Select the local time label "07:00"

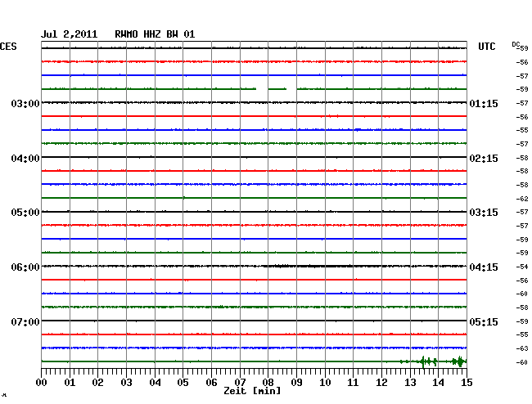tap(25, 321)
